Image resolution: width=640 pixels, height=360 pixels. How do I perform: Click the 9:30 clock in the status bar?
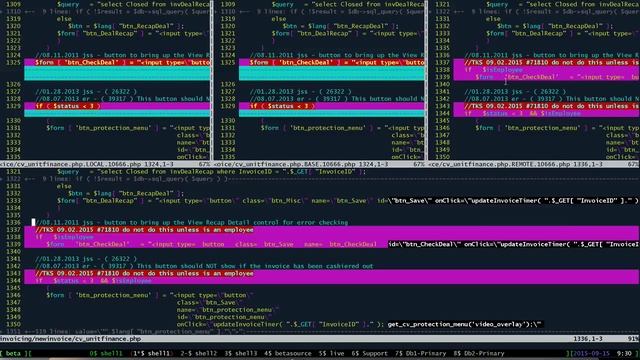624,353
